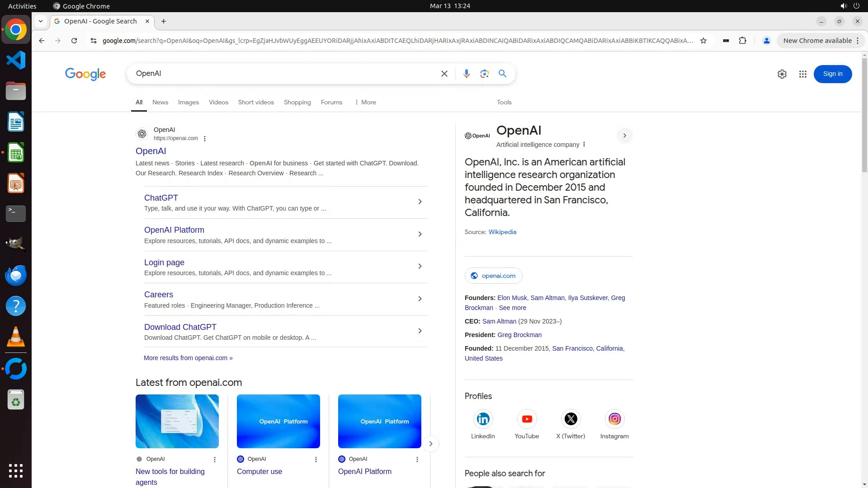Click the blue Sign in button
868x488 pixels.
[x=832, y=74]
